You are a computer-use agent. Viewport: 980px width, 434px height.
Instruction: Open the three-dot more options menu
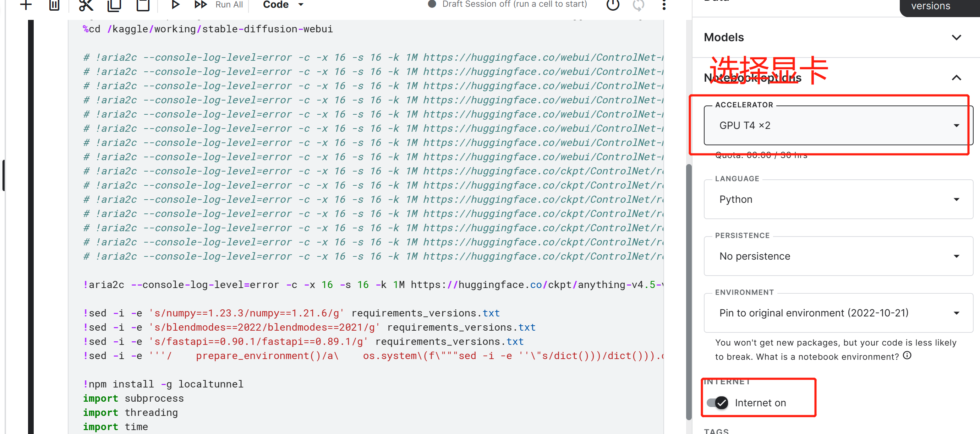coord(664,5)
